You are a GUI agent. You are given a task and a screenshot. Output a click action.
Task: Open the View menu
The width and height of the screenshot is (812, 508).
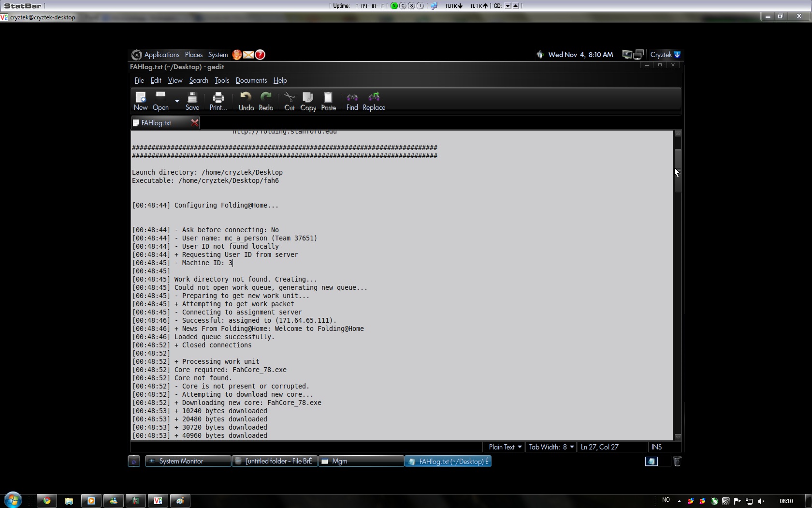tap(175, 80)
